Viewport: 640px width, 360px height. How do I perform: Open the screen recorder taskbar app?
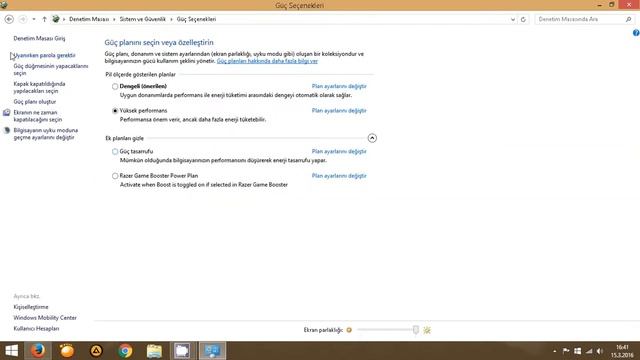[x=182, y=351]
